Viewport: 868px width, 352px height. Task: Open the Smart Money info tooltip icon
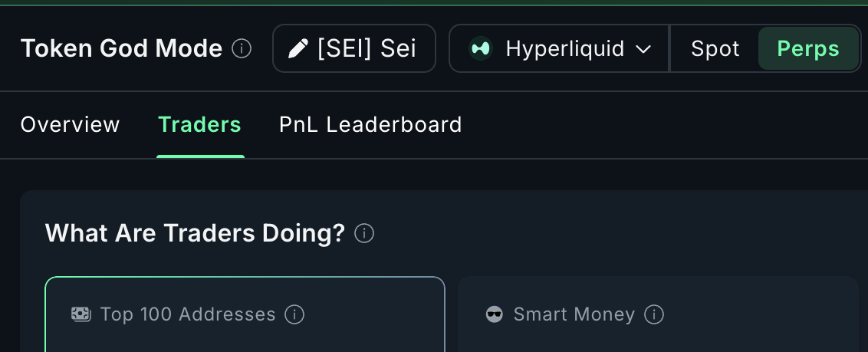click(654, 314)
